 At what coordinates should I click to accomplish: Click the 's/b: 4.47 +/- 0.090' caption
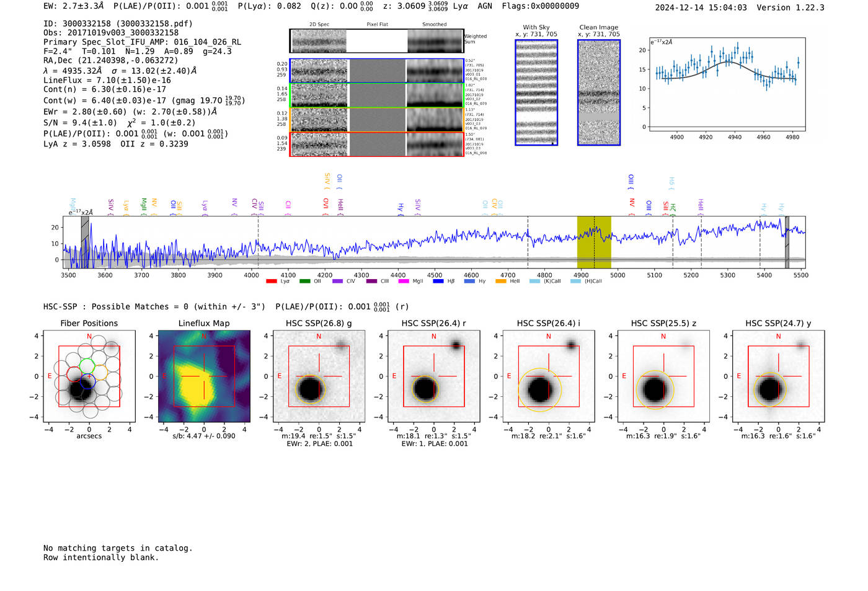coord(204,436)
